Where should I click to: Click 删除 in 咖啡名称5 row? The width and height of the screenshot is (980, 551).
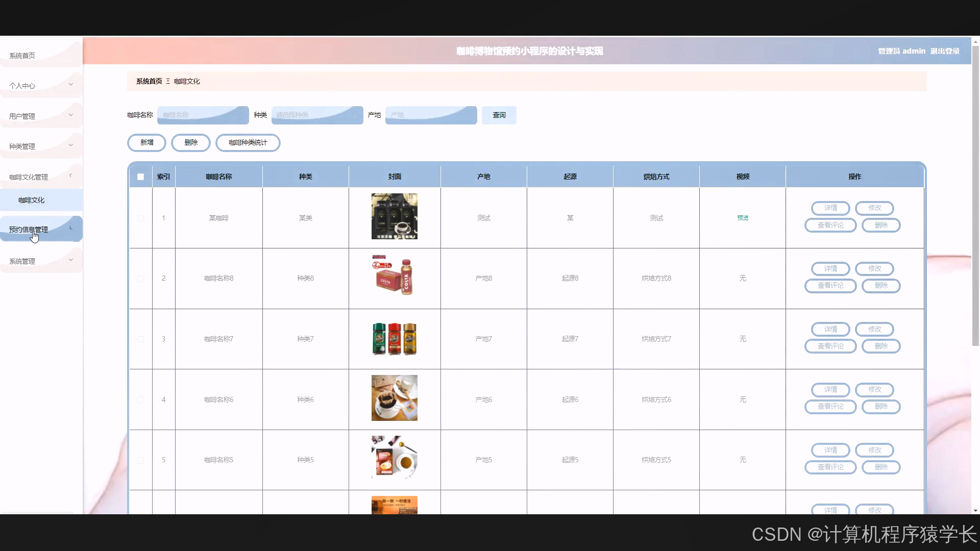click(x=881, y=467)
